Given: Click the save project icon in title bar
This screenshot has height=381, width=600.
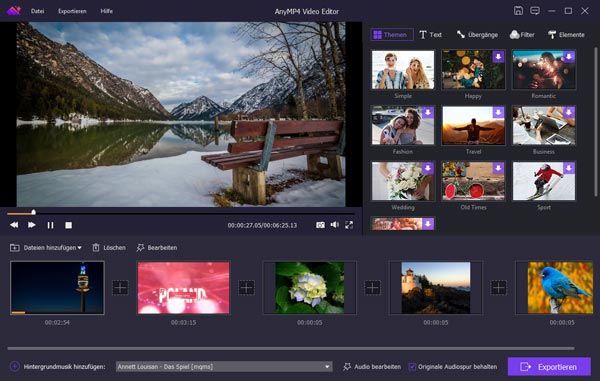Looking at the screenshot, I should tap(518, 11).
